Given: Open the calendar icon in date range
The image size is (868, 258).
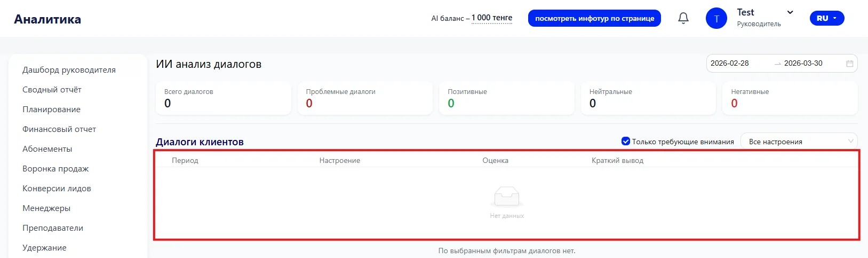Looking at the screenshot, I should point(850,64).
